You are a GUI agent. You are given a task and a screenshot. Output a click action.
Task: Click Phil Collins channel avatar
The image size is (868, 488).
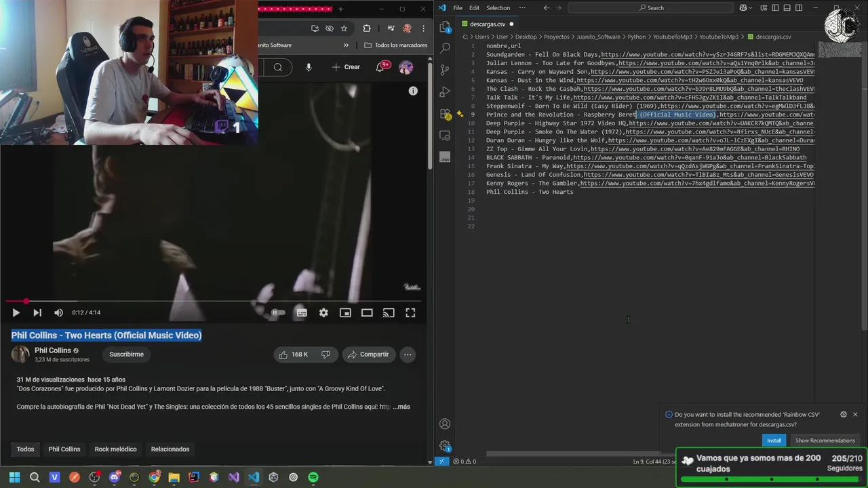pos(20,354)
